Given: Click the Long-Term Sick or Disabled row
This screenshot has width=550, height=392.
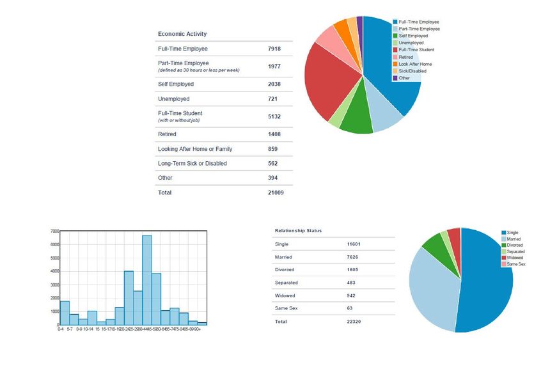Looking at the screenshot, I should click(x=192, y=164).
